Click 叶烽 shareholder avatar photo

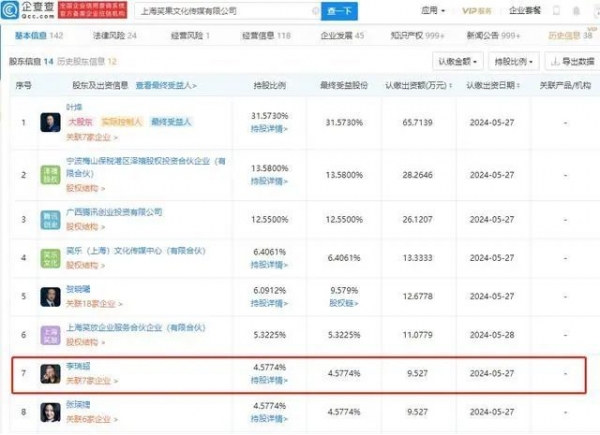(49, 122)
